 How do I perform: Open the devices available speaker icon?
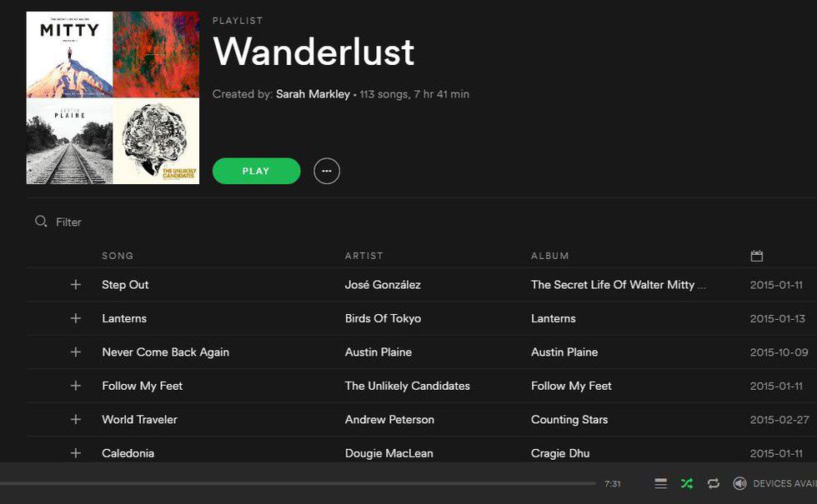coord(740,484)
